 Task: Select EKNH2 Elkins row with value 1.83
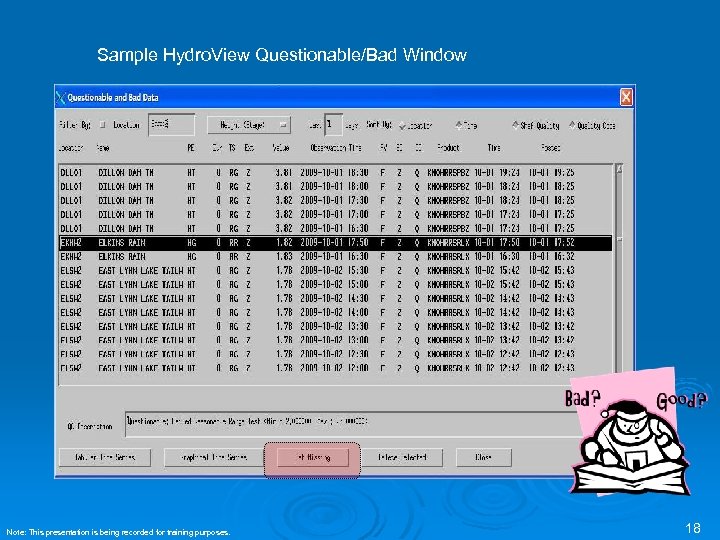click(x=336, y=257)
